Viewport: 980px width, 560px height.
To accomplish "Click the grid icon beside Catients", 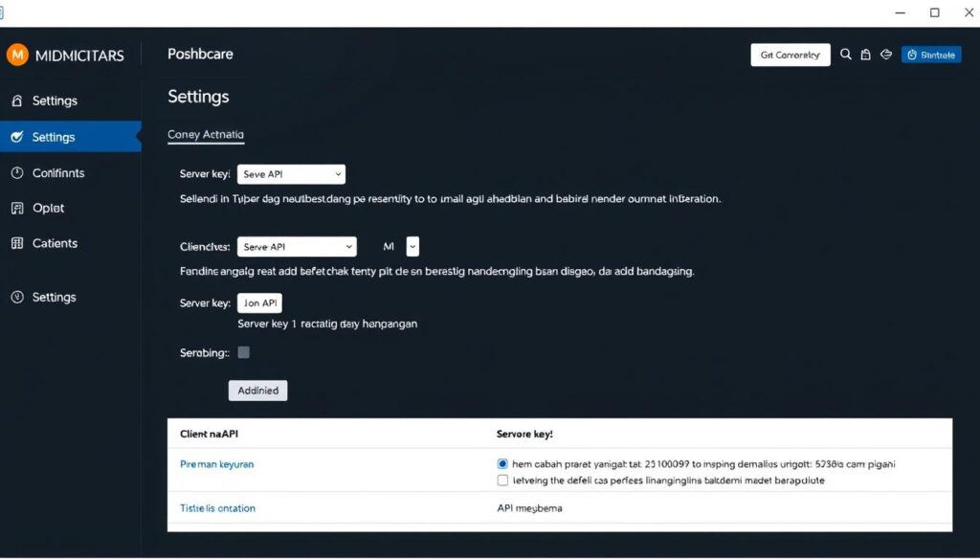I will click(x=17, y=243).
